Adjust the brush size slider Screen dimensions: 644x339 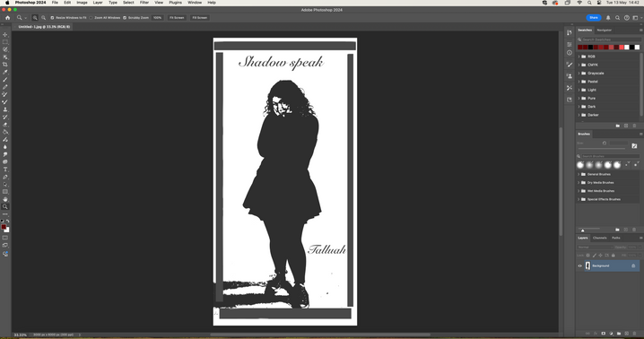coord(601,148)
